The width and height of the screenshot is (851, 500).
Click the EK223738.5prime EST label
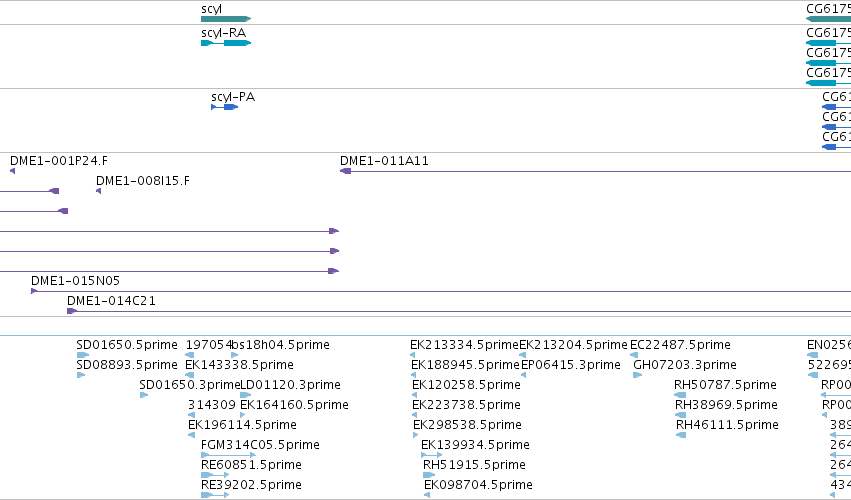point(466,405)
